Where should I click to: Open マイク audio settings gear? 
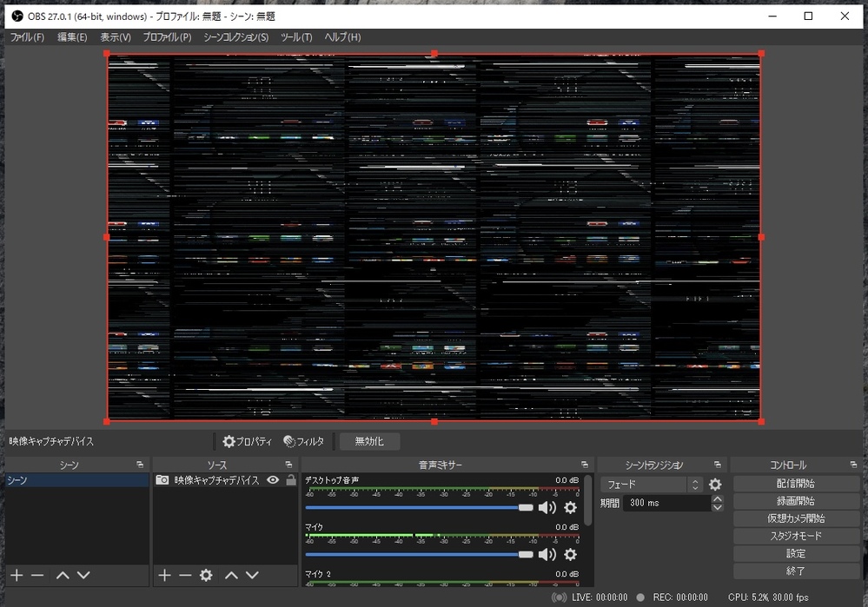(x=570, y=554)
